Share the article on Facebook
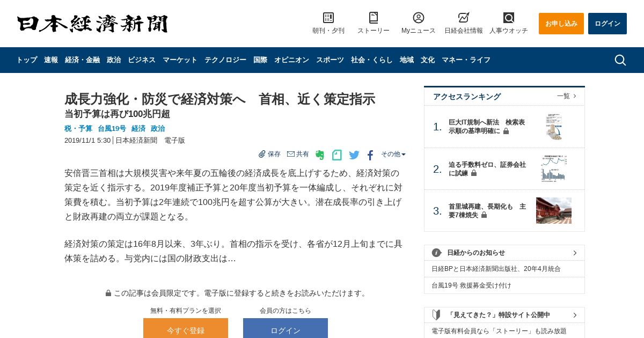 [370, 155]
